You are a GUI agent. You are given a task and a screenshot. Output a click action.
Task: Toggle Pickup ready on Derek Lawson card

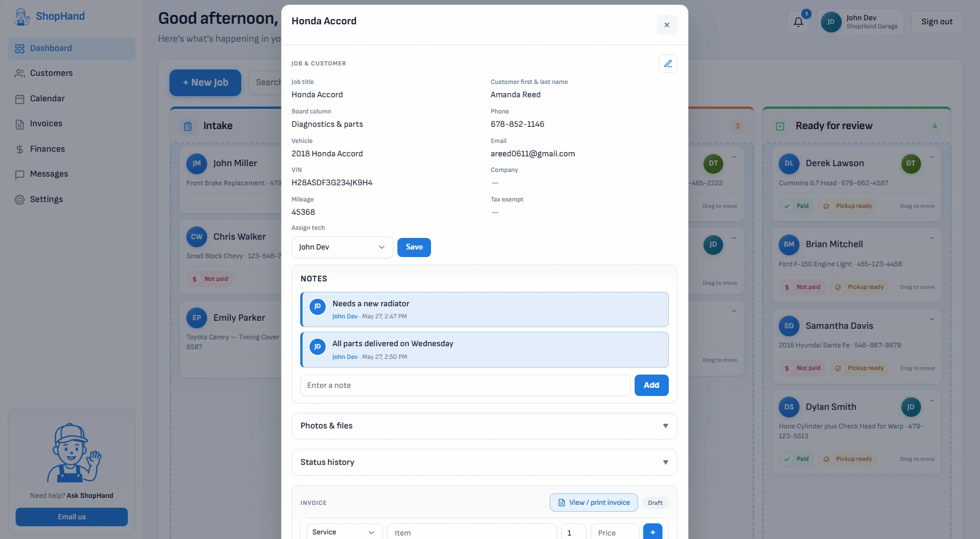(848, 206)
